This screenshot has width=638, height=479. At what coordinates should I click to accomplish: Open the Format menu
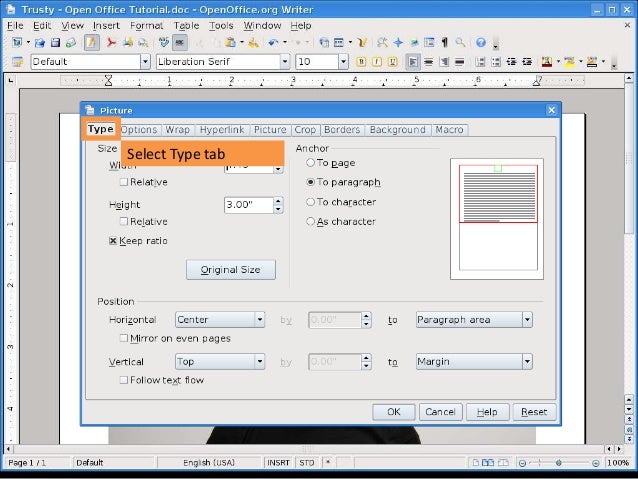point(146,25)
